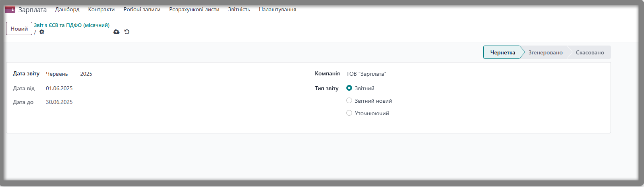Click the Компанія label
This screenshot has width=644, height=187.
[x=327, y=73]
